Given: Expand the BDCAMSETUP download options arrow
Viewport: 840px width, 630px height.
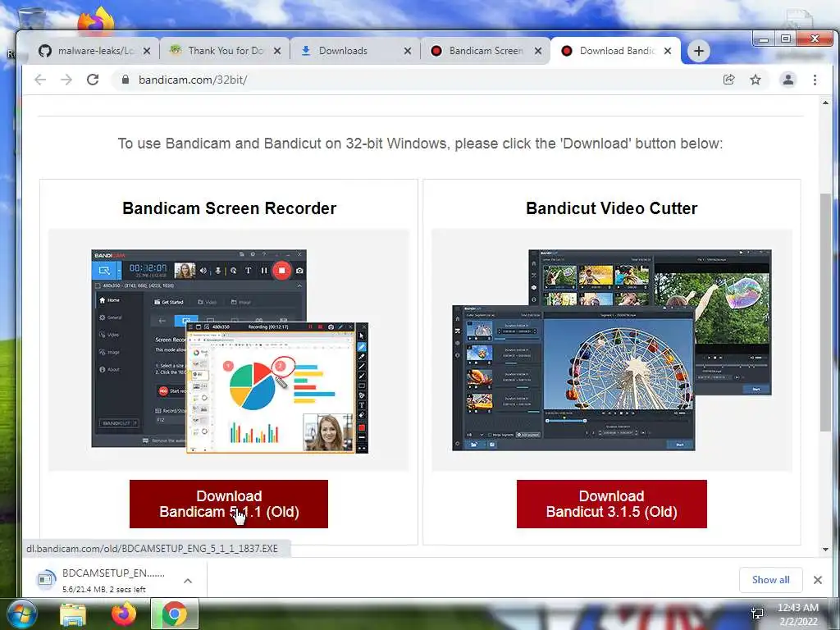Looking at the screenshot, I should point(188,580).
